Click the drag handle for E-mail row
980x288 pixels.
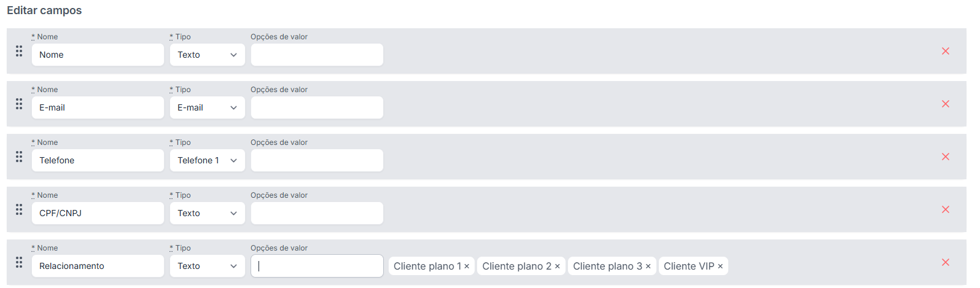19,104
